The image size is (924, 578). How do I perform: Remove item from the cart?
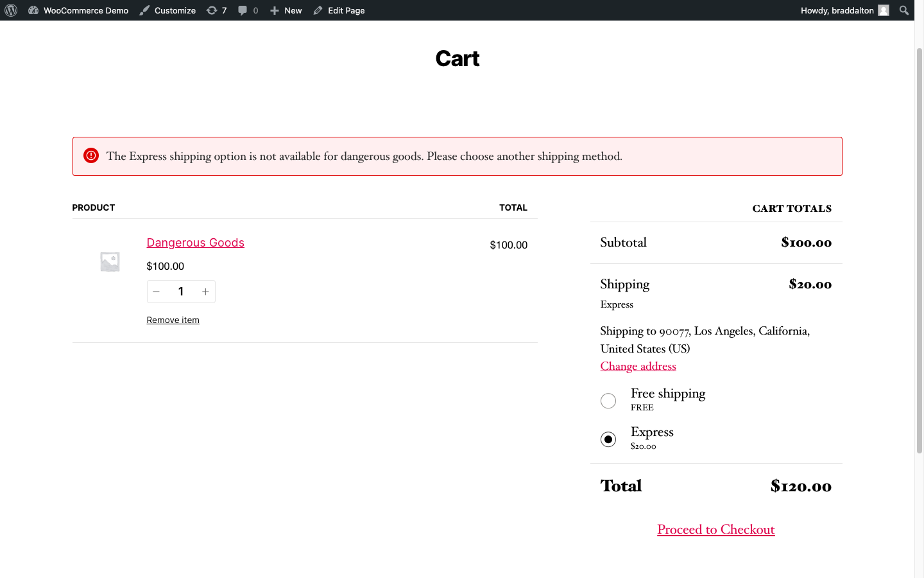(x=173, y=320)
